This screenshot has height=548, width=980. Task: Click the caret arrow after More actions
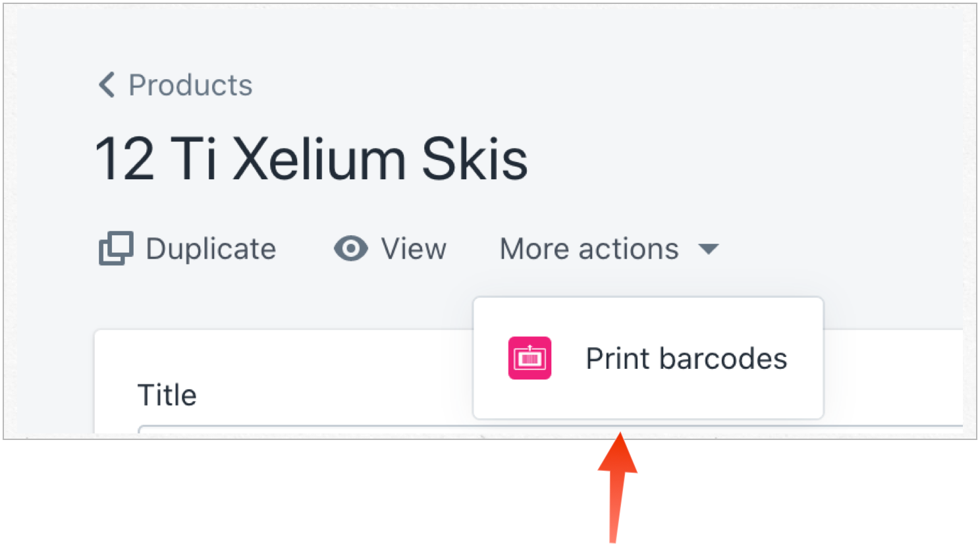pyautogui.click(x=709, y=249)
